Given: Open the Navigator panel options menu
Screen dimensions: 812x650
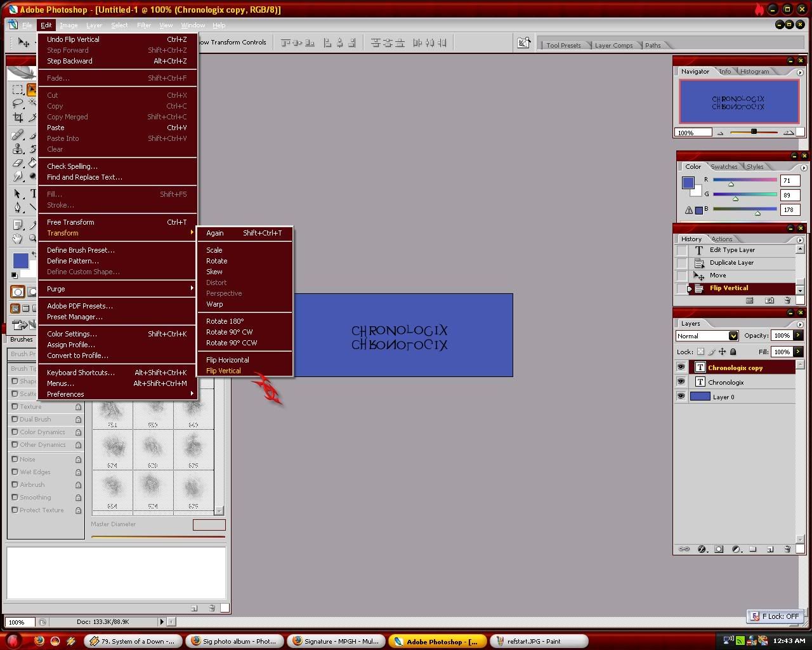Looking at the screenshot, I should (800, 72).
